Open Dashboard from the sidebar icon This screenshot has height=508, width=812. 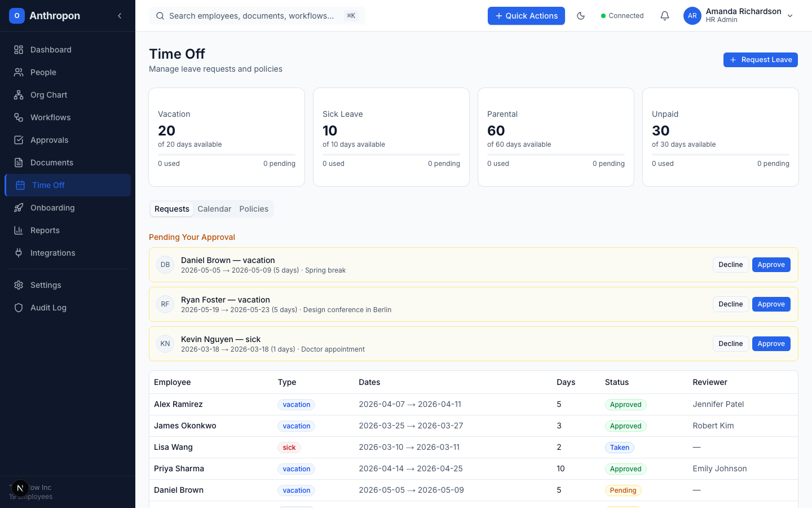(19, 50)
